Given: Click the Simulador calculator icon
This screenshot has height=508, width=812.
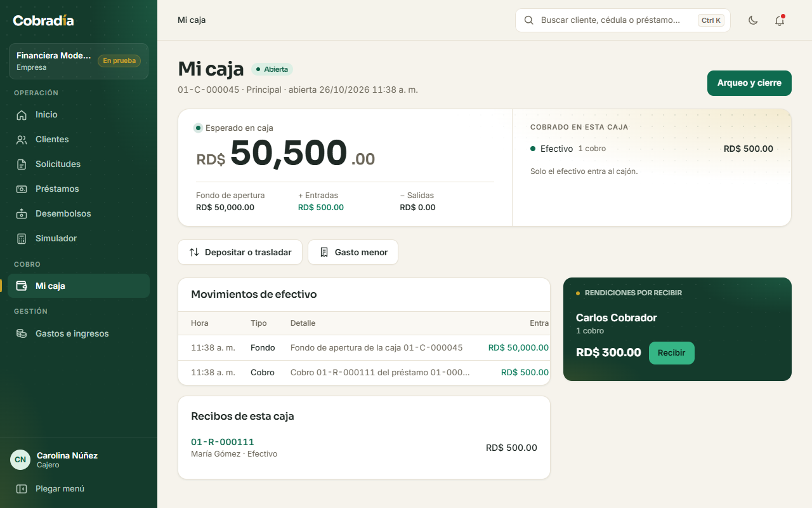Looking at the screenshot, I should tap(22, 239).
